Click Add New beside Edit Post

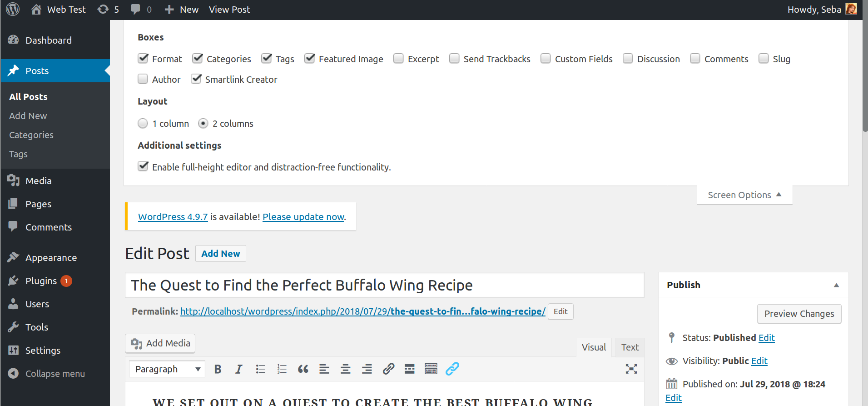221,254
